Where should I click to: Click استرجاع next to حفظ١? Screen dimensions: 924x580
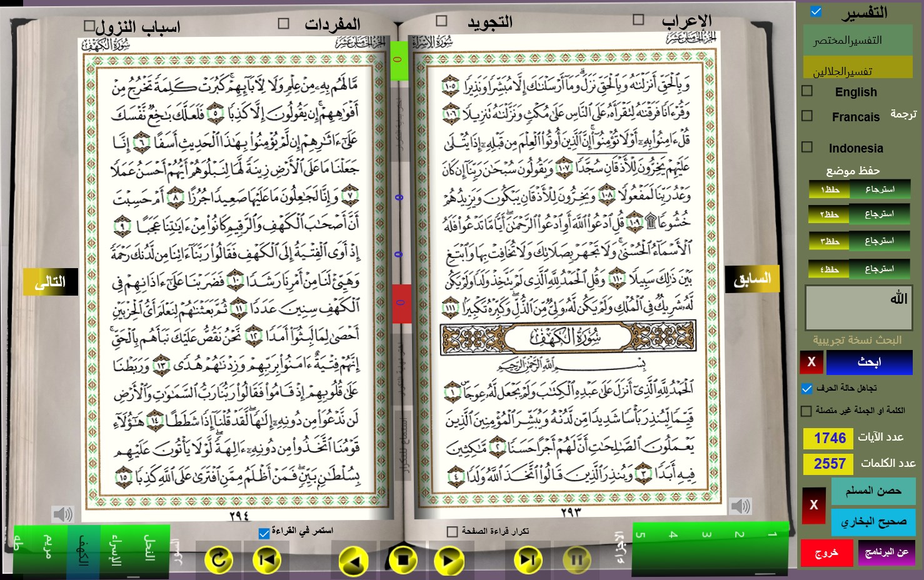880,189
